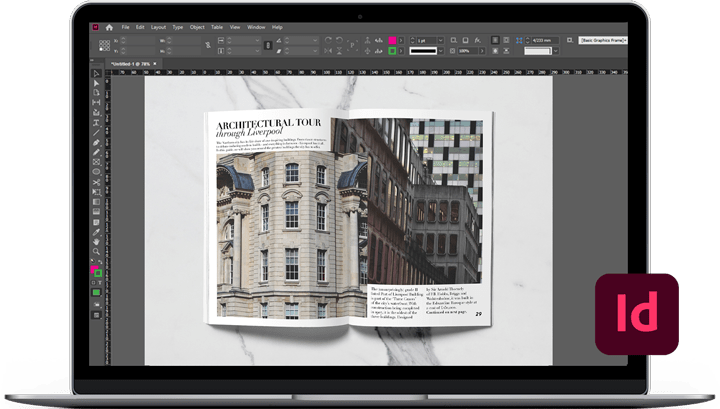
Task: Select the Gradient Swatch tool
Action: tap(96, 202)
